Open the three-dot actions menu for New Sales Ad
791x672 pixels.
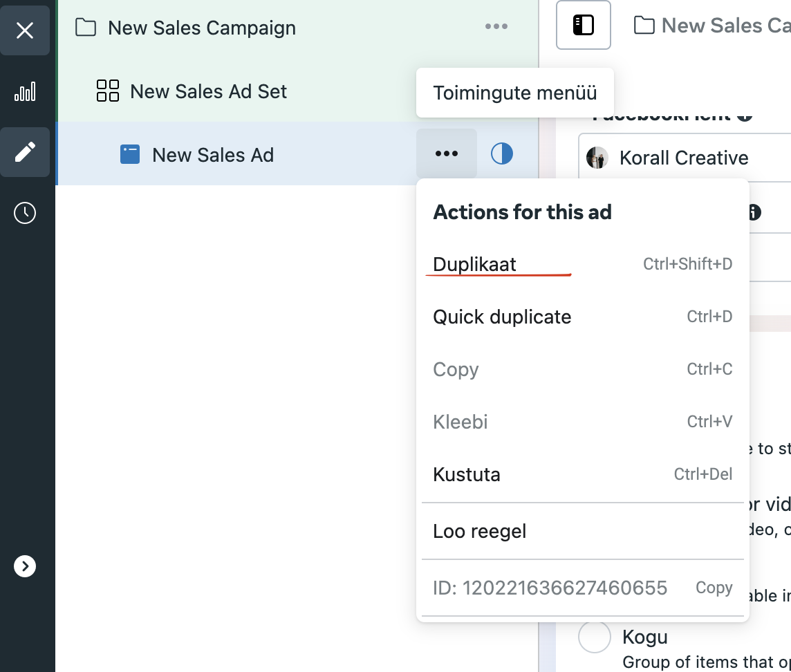[x=447, y=153]
